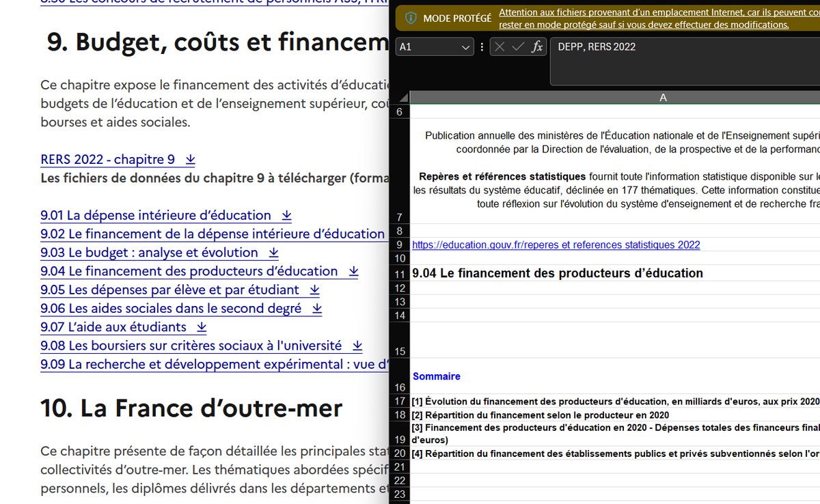Screen dimensions: 820x504
Task: Click the Select All triangle in the Excel grid corner
Action: click(x=402, y=98)
